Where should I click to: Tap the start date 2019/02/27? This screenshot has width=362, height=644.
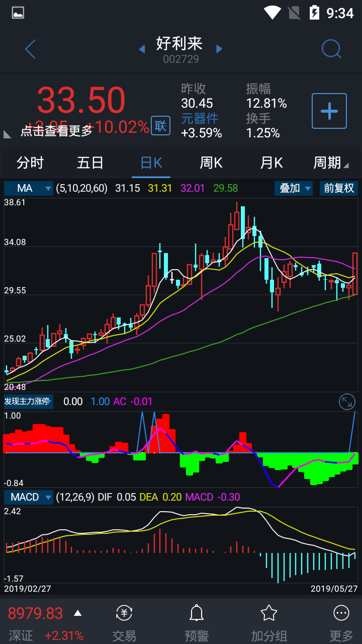28,588
